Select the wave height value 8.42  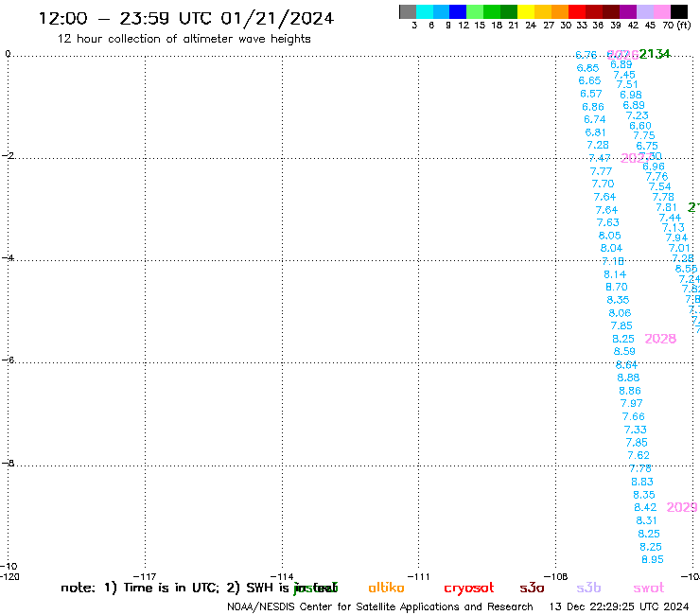click(645, 508)
